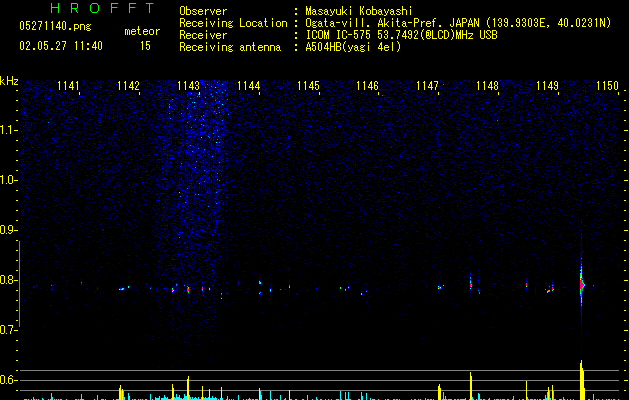The width and height of the screenshot is (629, 400).
Task: Click the 0.9 frequency axis label
Action: click(8, 230)
